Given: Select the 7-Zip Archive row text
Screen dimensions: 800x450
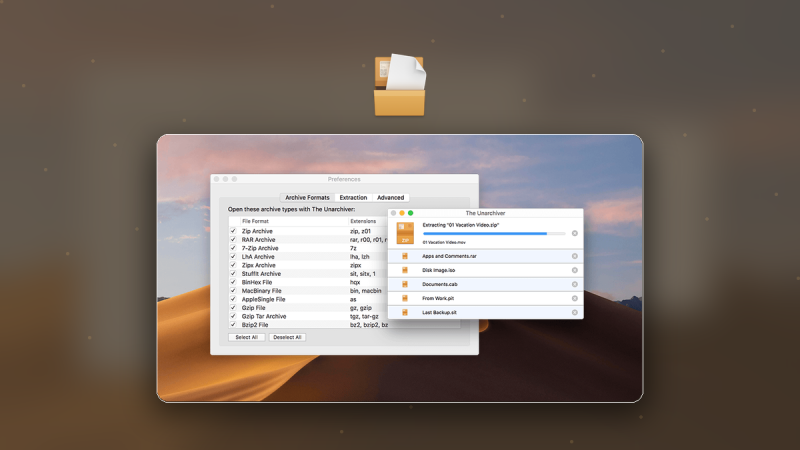Looking at the screenshot, I should click(260, 248).
